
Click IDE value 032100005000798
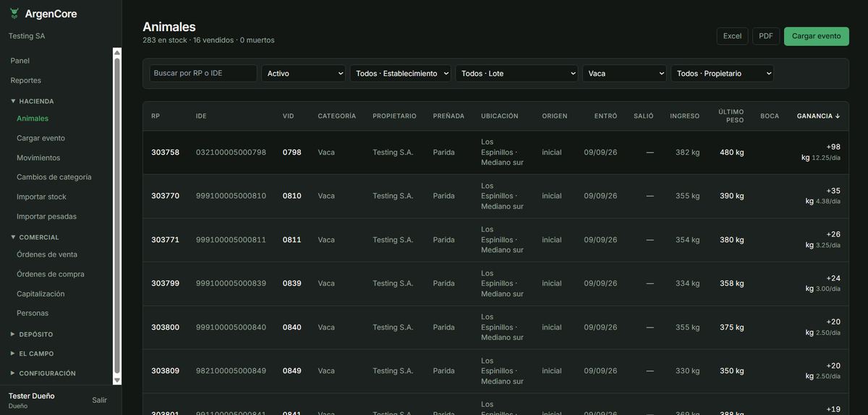click(x=231, y=153)
